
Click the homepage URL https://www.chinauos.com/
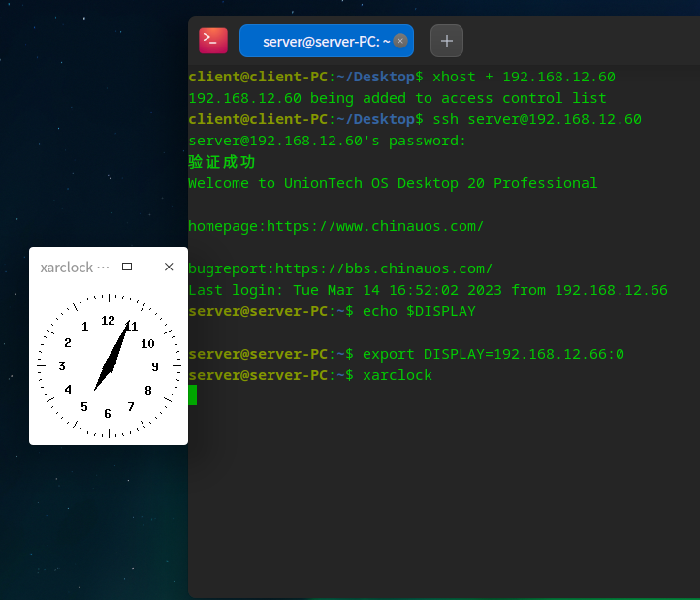click(x=374, y=226)
